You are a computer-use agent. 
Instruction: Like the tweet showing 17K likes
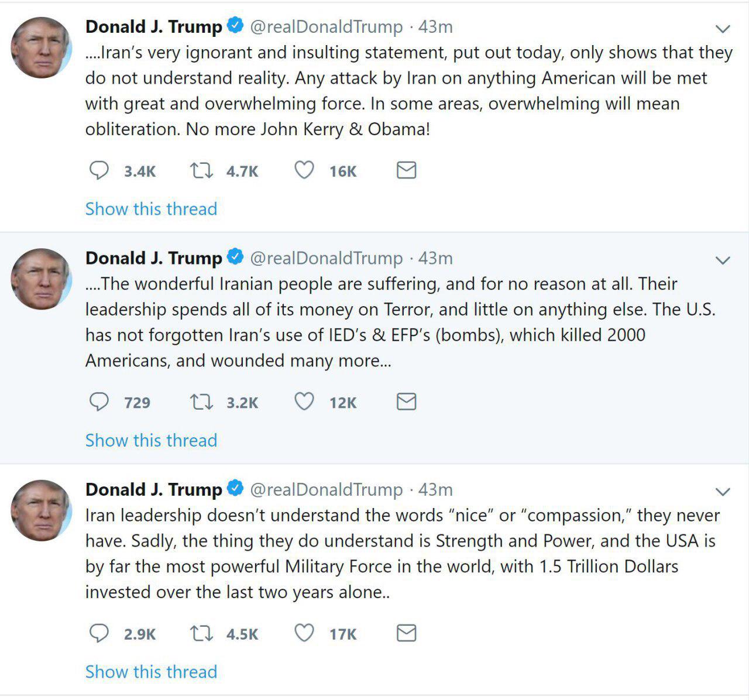tap(304, 633)
